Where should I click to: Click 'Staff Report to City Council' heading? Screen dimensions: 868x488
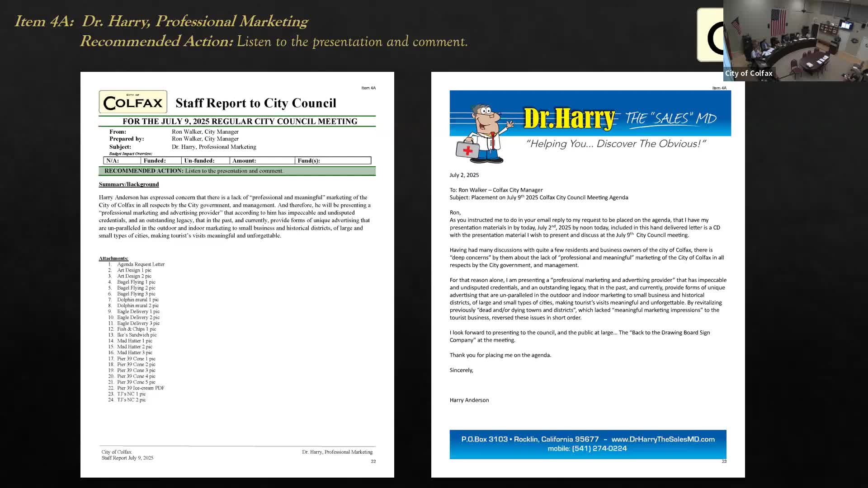[256, 103]
